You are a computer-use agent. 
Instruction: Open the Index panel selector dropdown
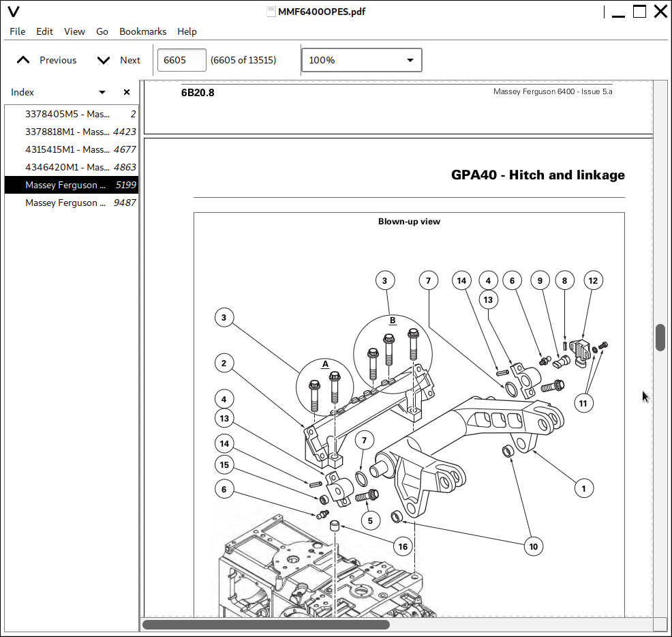tap(102, 92)
